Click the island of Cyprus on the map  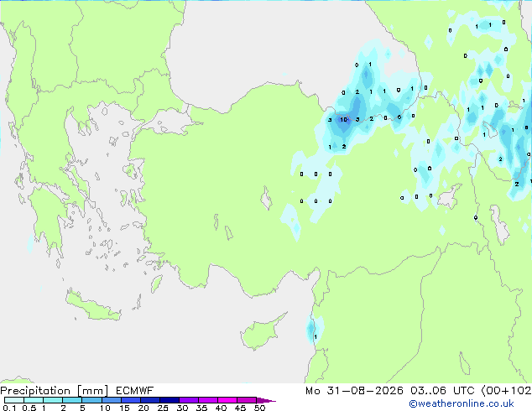point(263,330)
